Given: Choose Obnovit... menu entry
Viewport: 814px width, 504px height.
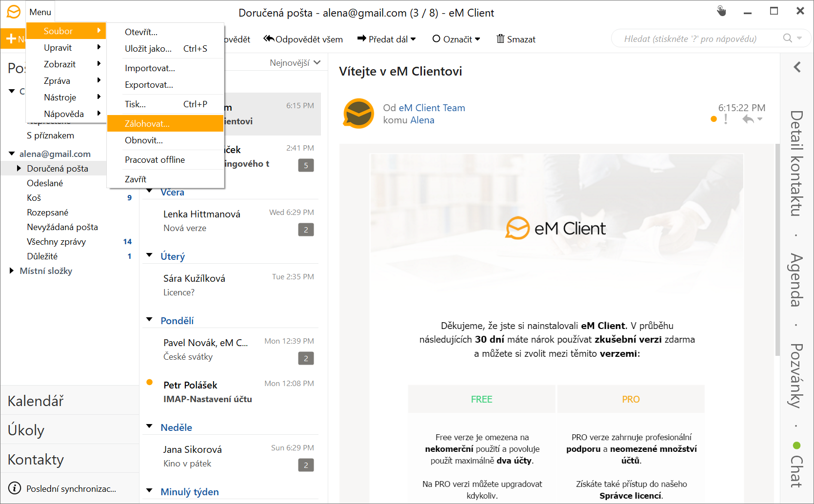Looking at the screenshot, I should 165,140.
